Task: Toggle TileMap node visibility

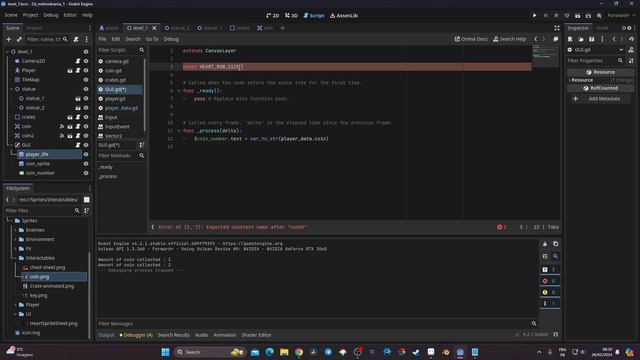Action: 86,80
